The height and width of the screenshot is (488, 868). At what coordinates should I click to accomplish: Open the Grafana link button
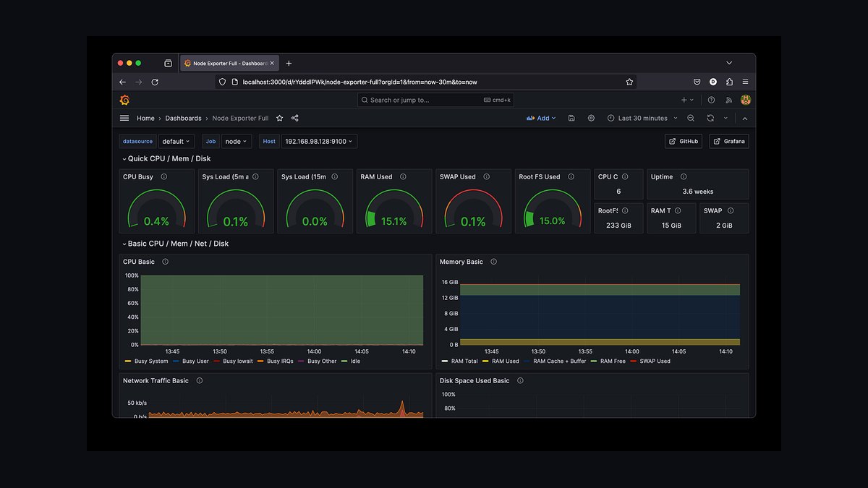tap(729, 141)
